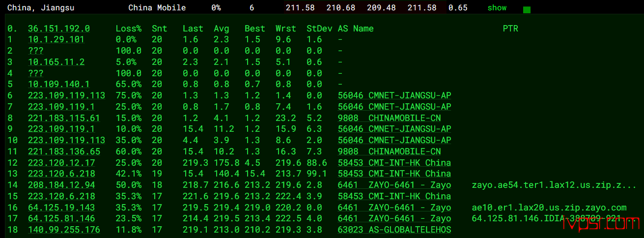644x238 pixels.
Task: Open 221.183.136.65 IP link
Action: click(64, 151)
